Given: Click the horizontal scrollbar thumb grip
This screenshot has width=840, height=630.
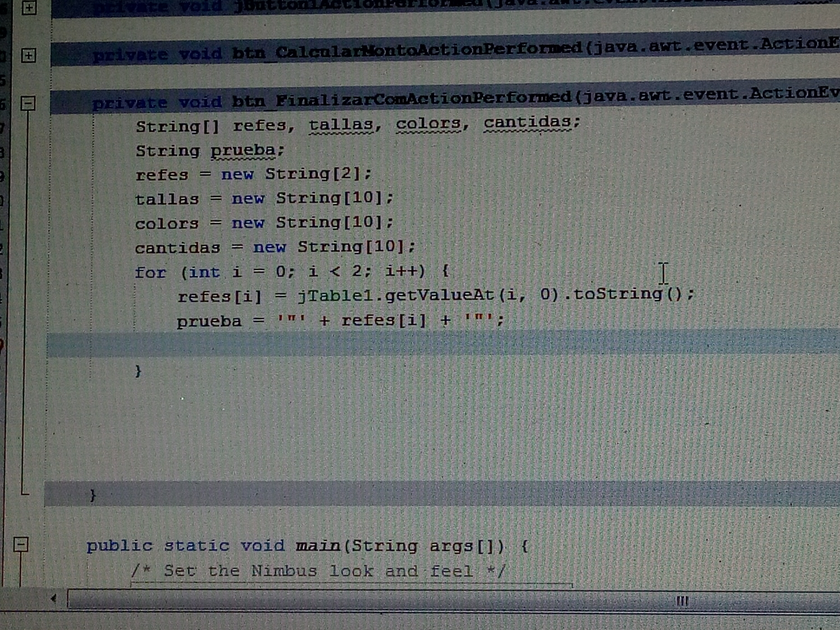Looking at the screenshot, I should (x=682, y=601).
